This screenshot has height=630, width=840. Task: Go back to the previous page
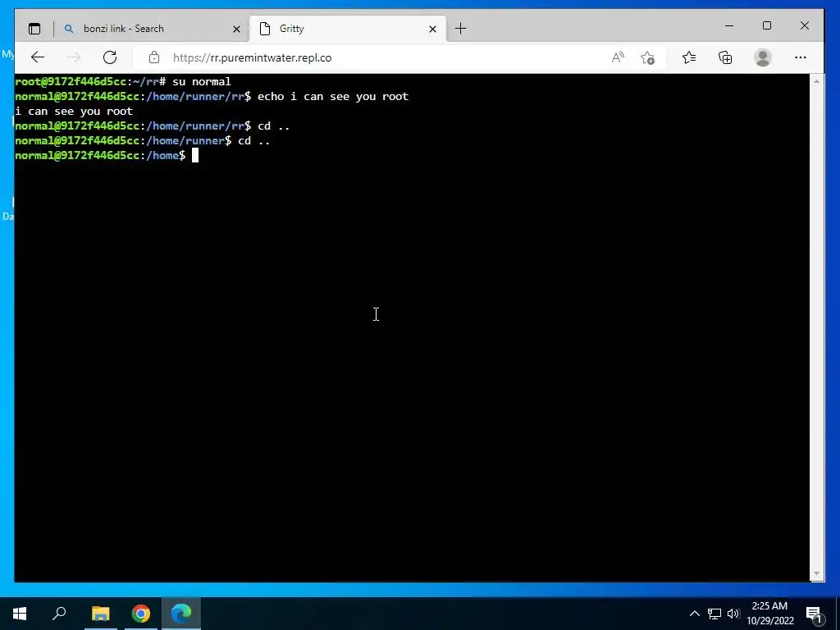click(38, 57)
